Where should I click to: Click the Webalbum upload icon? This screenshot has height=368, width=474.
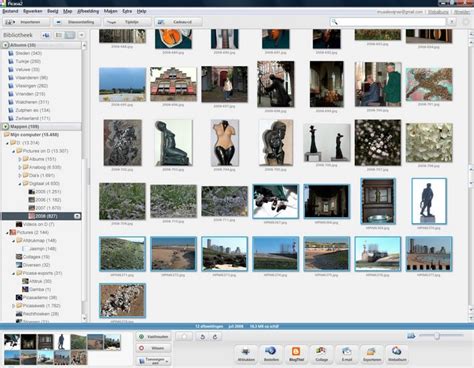pos(397,354)
